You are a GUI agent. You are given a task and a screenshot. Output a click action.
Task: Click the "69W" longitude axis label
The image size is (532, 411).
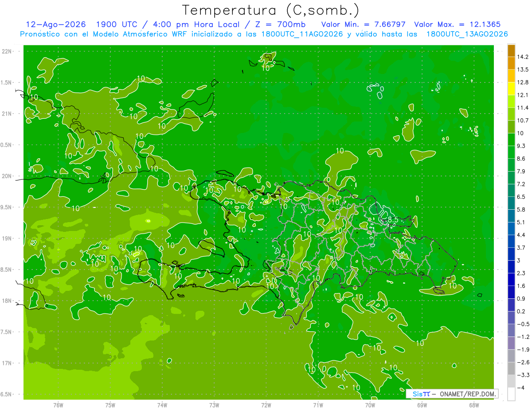coord(422,405)
